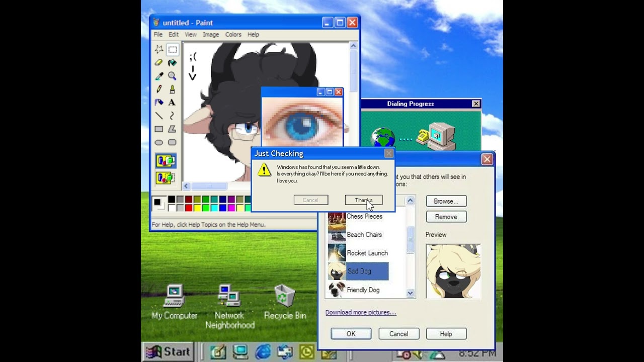Click the yellow clock quick launch icon
This screenshot has width=644, height=362.
click(x=307, y=351)
